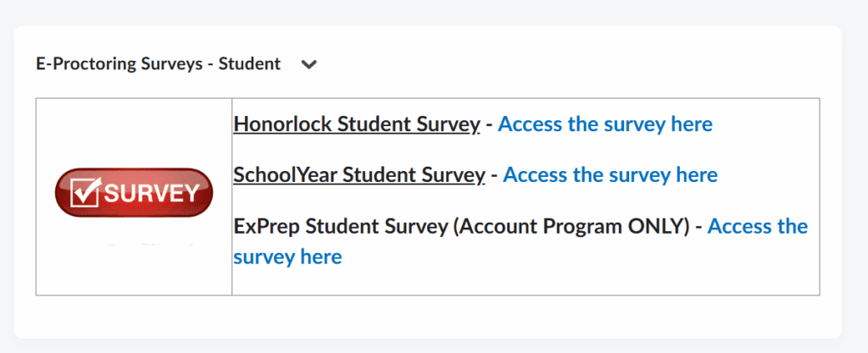This screenshot has height=353, width=868.
Task: Click the word "here" in the SchoolYear link
Action: (x=697, y=175)
